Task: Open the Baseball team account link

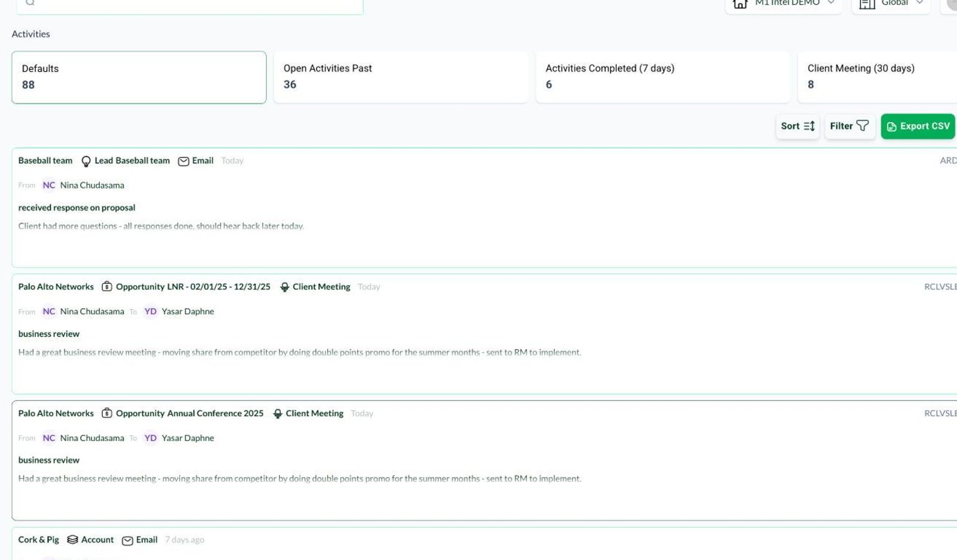Action: 45,161
